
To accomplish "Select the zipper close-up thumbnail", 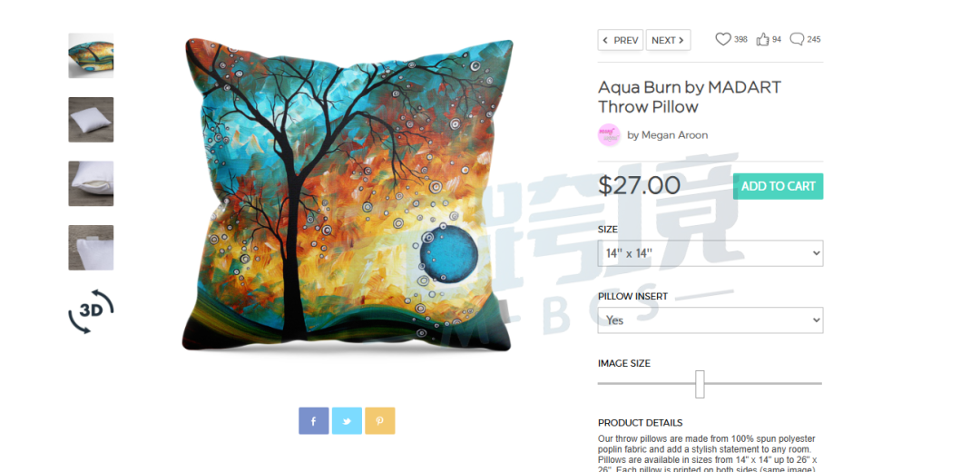I will click(92, 183).
